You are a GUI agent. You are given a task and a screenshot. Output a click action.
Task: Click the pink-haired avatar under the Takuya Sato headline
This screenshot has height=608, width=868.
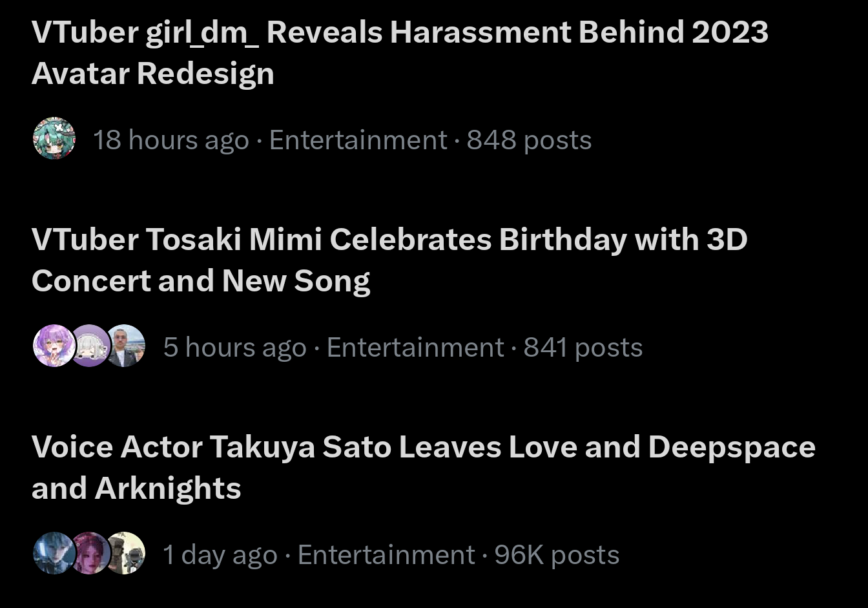[89, 554]
